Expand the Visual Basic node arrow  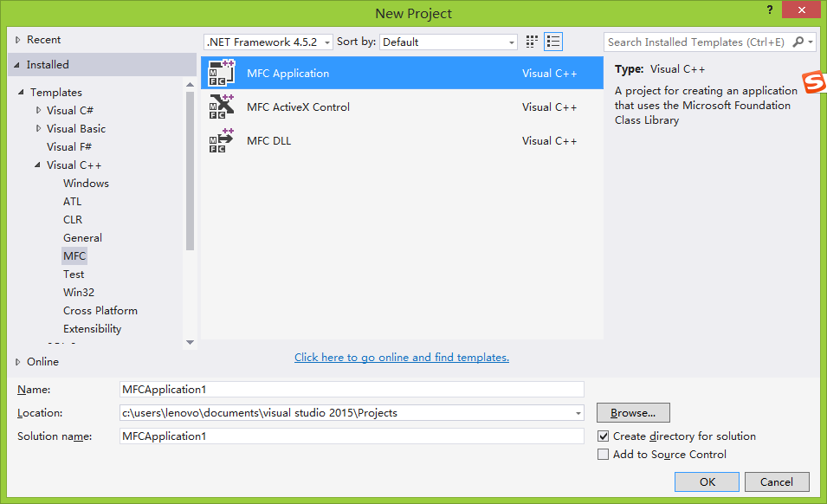click(38, 129)
